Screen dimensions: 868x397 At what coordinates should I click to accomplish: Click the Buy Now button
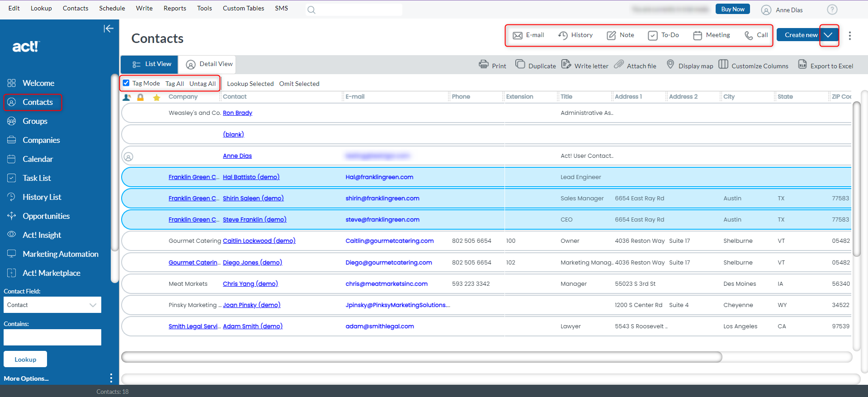coord(732,9)
